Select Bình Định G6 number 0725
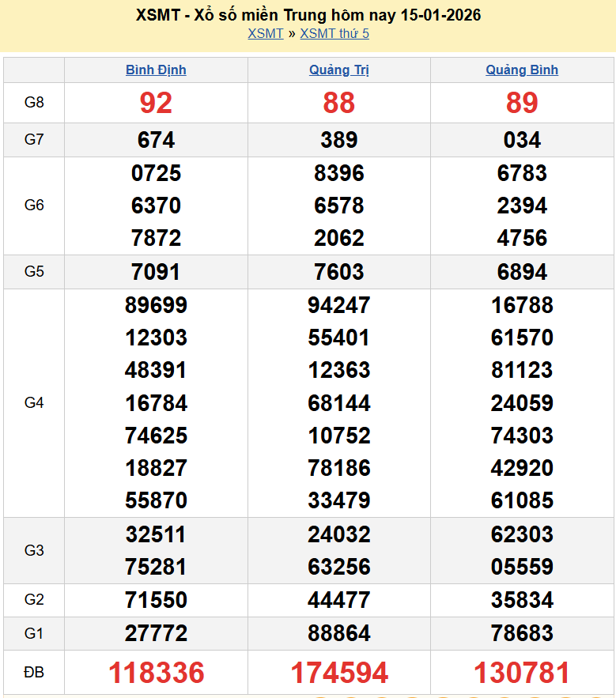616x698 pixels. pos(156,173)
